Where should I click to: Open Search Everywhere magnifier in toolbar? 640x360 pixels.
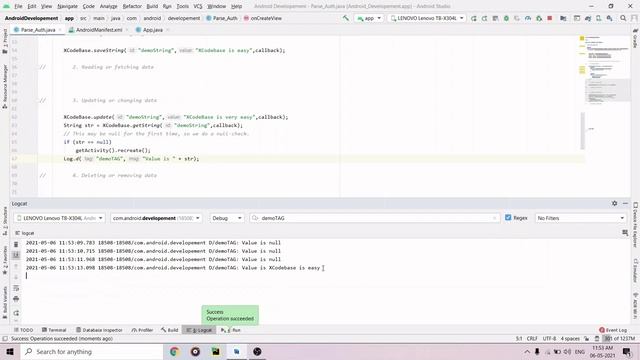pyautogui.click(x=623, y=18)
